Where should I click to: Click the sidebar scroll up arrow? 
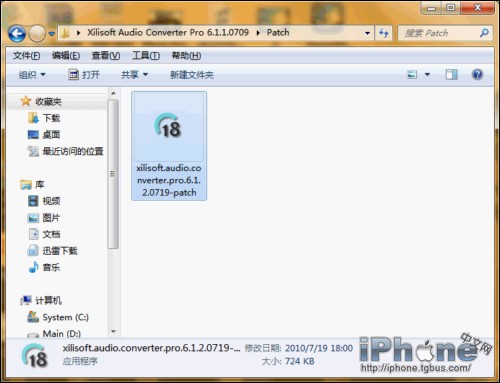113,93
